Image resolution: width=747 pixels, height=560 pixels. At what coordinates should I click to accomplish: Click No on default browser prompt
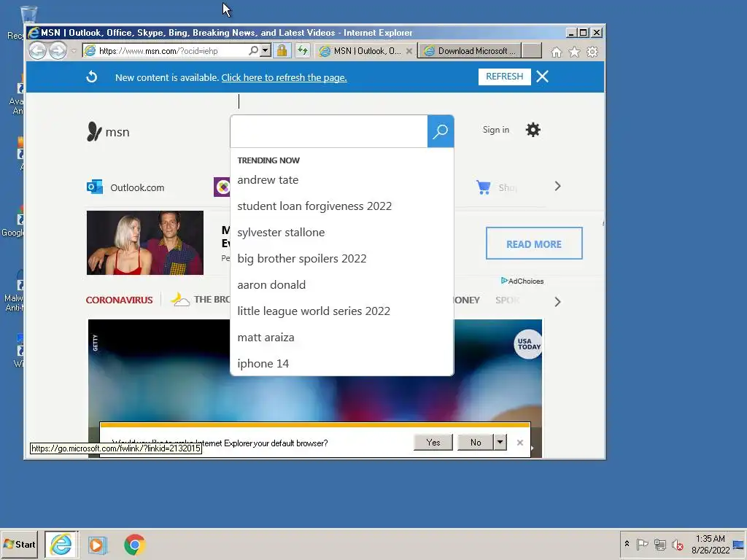pos(476,443)
